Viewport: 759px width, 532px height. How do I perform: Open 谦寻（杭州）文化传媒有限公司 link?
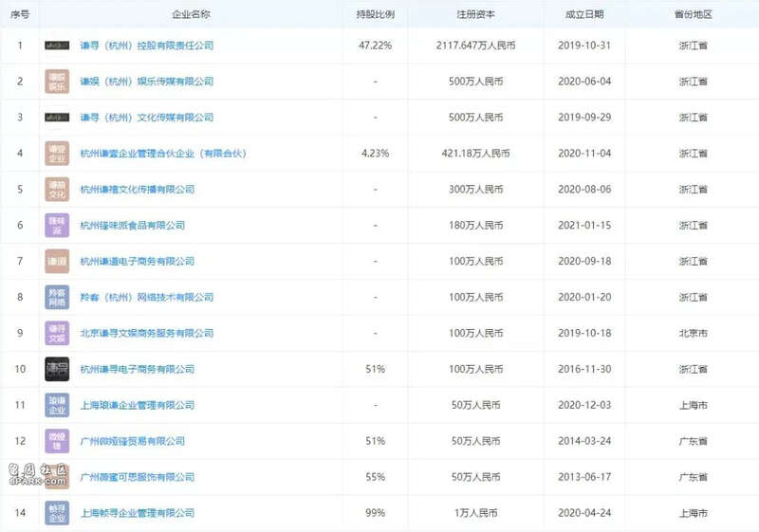[x=147, y=117]
